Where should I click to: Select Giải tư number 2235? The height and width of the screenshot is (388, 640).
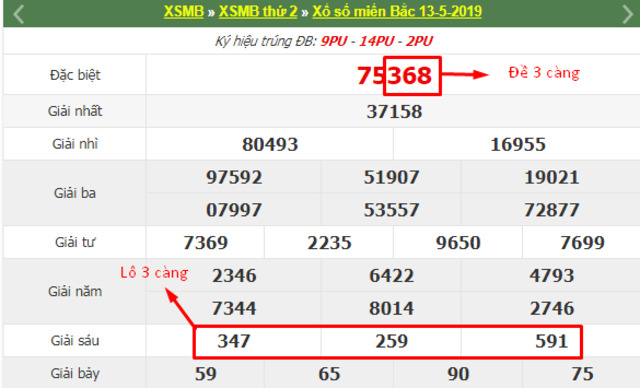[329, 243]
